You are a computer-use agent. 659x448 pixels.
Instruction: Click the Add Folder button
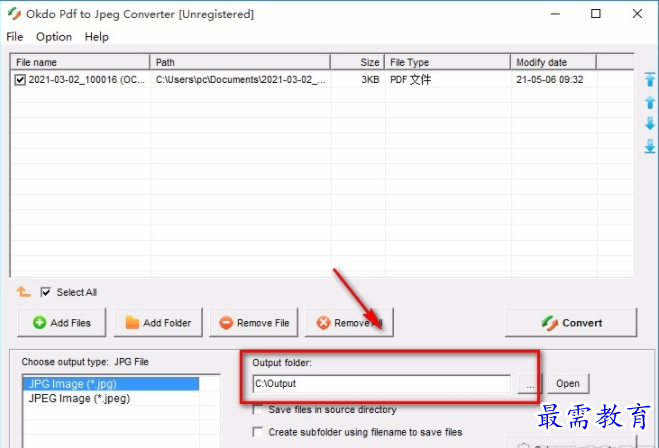pyautogui.click(x=158, y=322)
